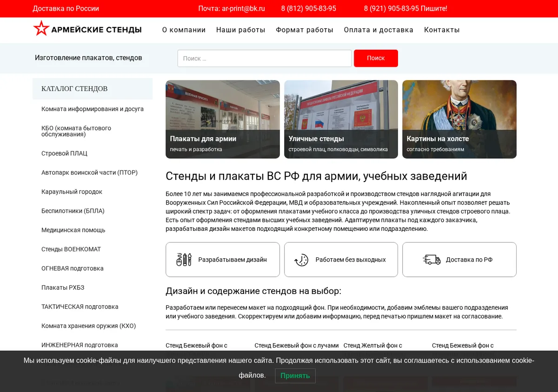Image resolution: width=558 pixels, height=392 pixels.
Task: Go to Наши работы in the menu
Action: click(x=240, y=30)
